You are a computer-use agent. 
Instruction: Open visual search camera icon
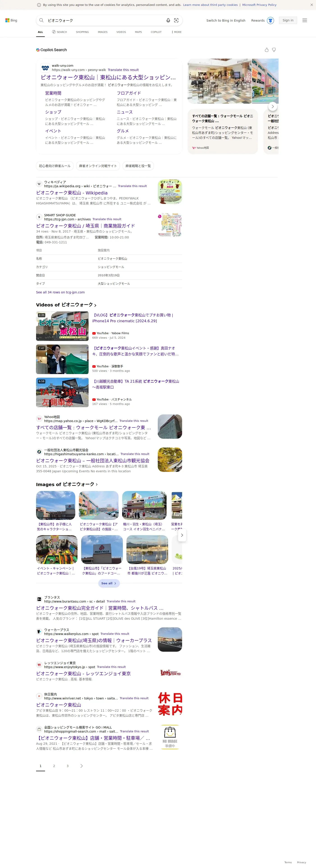click(x=176, y=20)
